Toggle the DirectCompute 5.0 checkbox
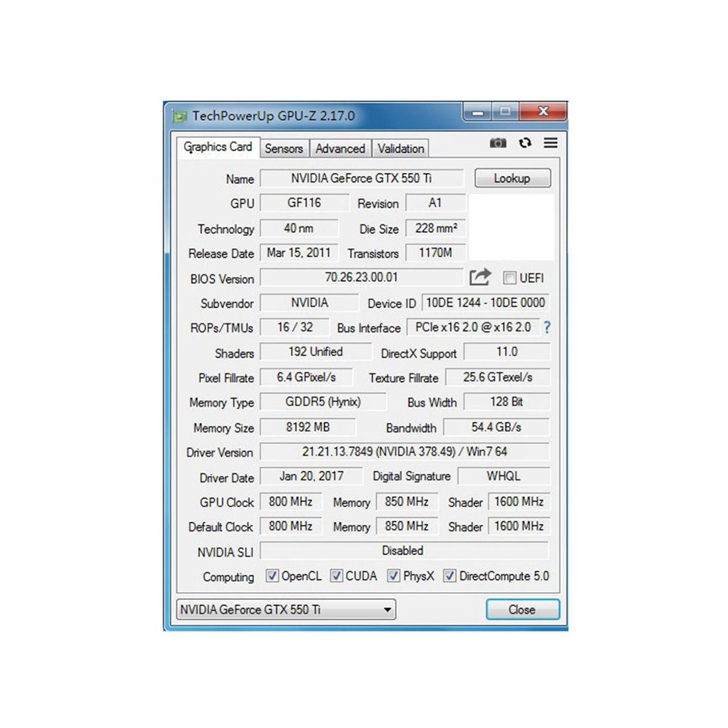The image size is (728, 728). click(450, 576)
